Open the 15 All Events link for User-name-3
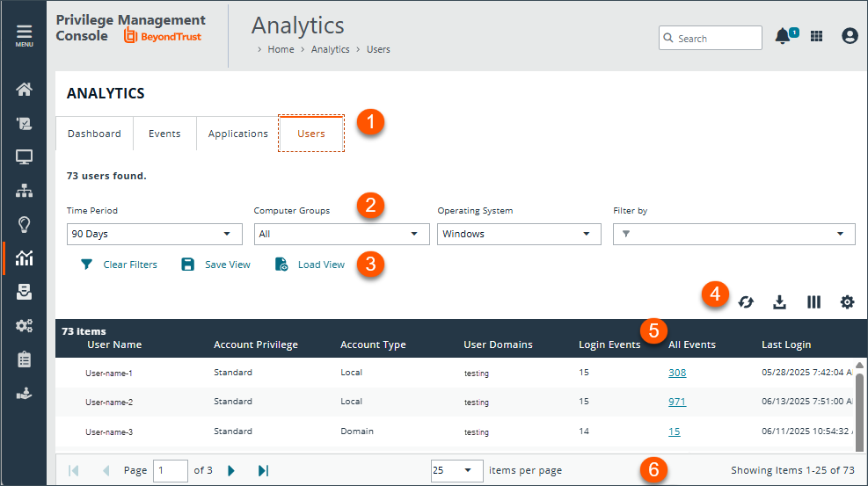868x486 pixels. (675, 432)
